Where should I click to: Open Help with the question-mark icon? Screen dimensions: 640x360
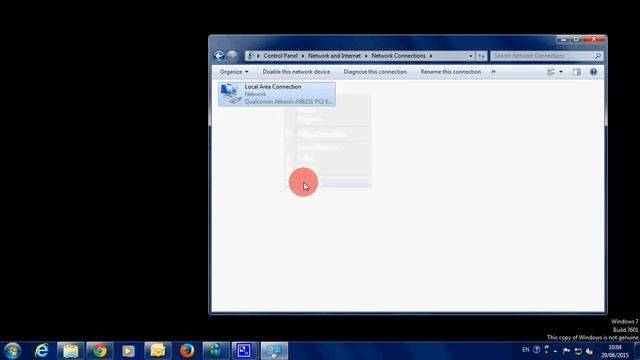pyautogui.click(x=593, y=72)
